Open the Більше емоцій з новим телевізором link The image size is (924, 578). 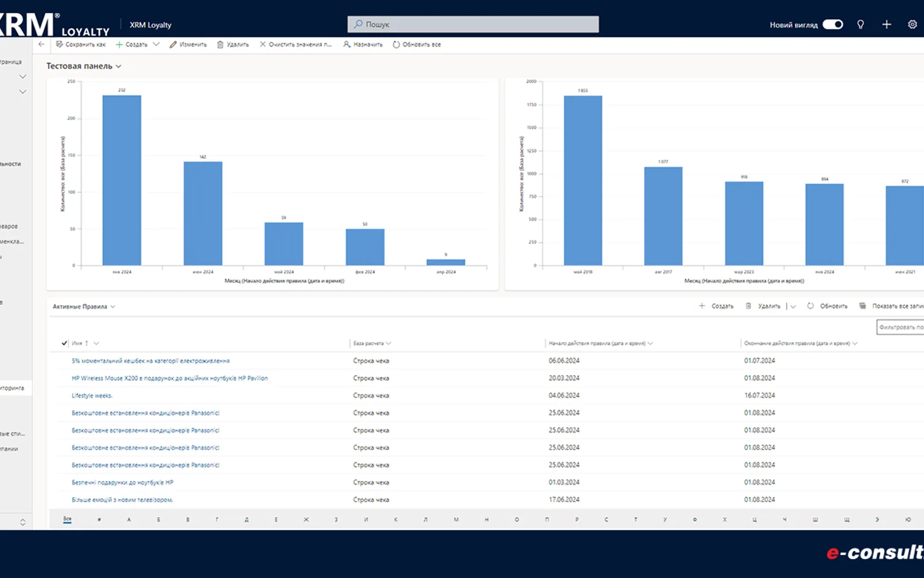pos(122,499)
